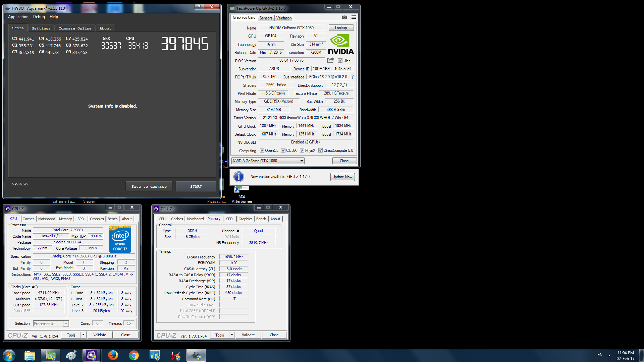Switch to the Settings tab in Aquamark

click(x=41, y=28)
